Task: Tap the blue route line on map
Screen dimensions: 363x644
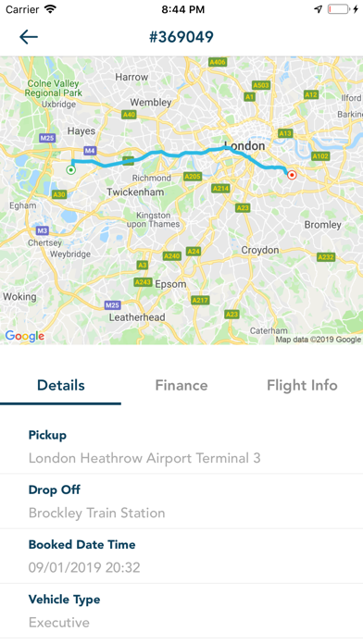Action: pyautogui.click(x=181, y=155)
